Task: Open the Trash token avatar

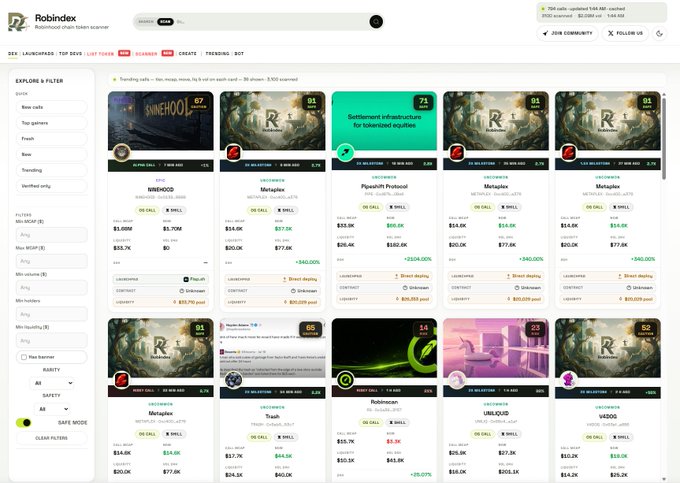Action: [234, 380]
